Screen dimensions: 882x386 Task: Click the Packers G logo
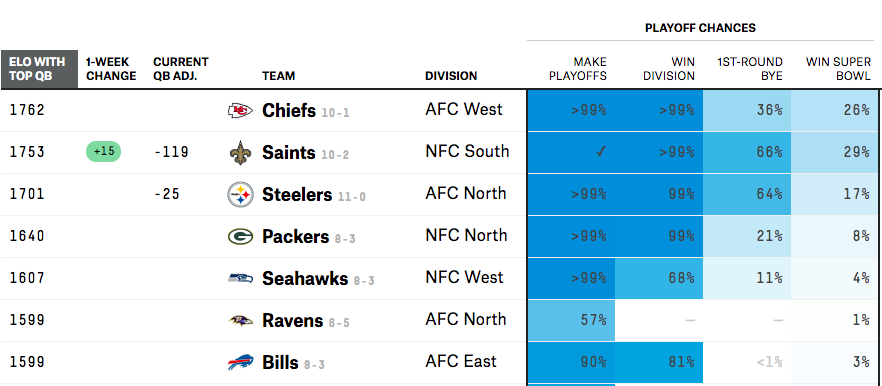240,237
